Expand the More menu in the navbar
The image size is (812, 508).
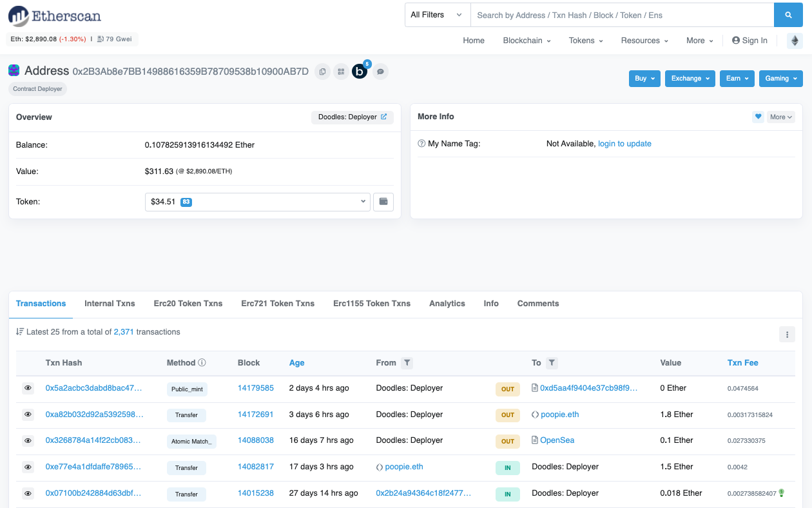point(699,41)
